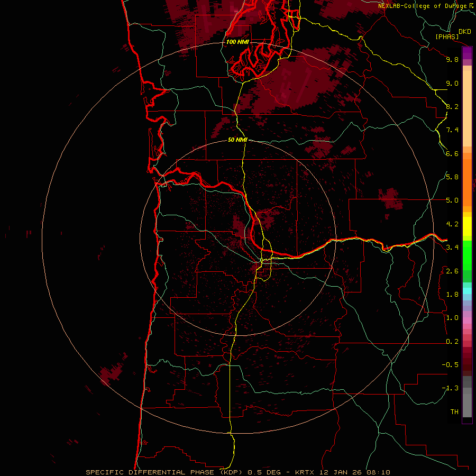Click the 8.2 scale value

click(x=452, y=106)
